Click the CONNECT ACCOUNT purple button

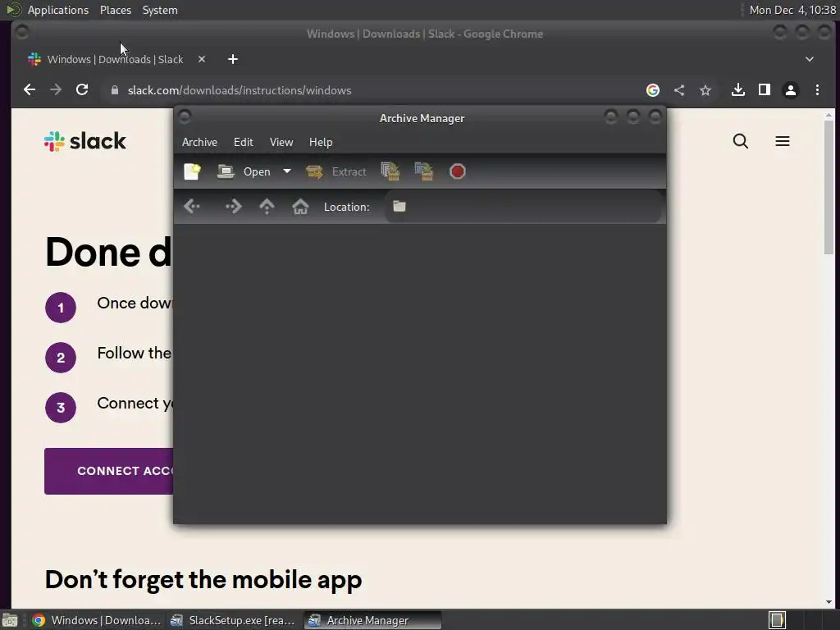(x=109, y=471)
